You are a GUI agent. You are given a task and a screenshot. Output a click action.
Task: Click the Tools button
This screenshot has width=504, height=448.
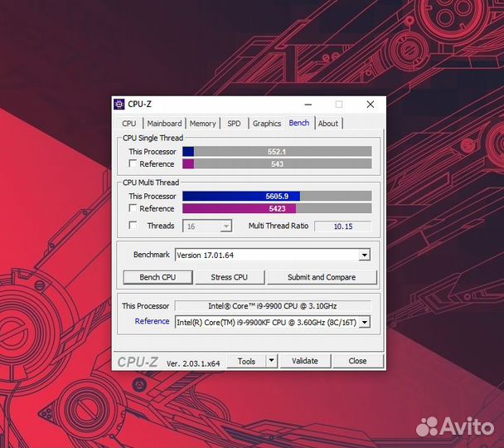246,361
